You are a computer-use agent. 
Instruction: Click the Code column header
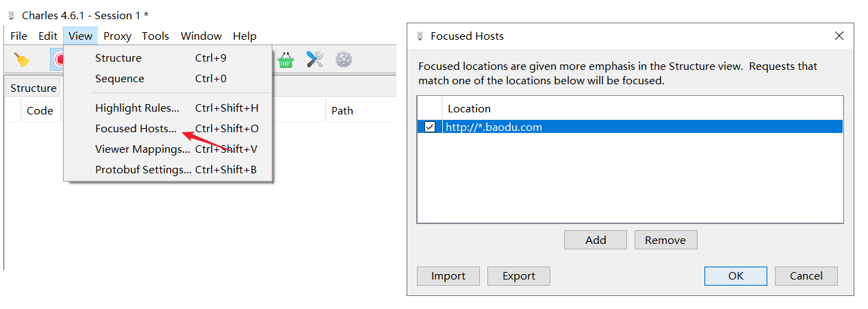point(40,110)
